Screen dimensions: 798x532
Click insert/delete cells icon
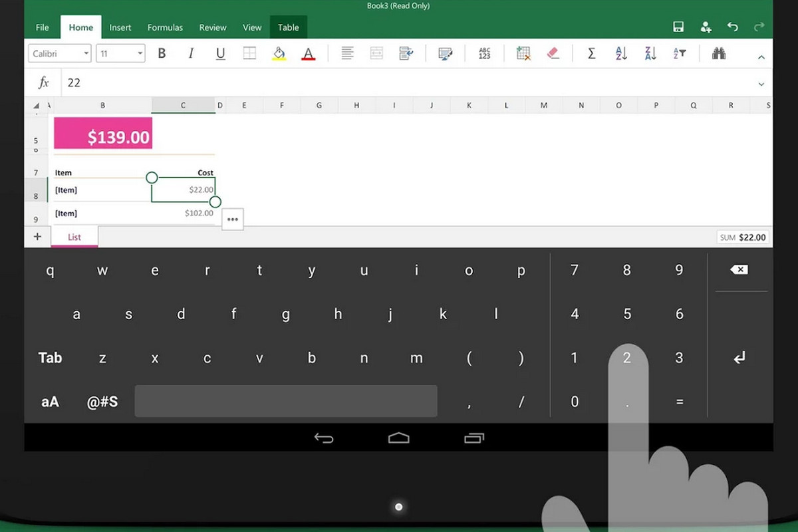523,54
